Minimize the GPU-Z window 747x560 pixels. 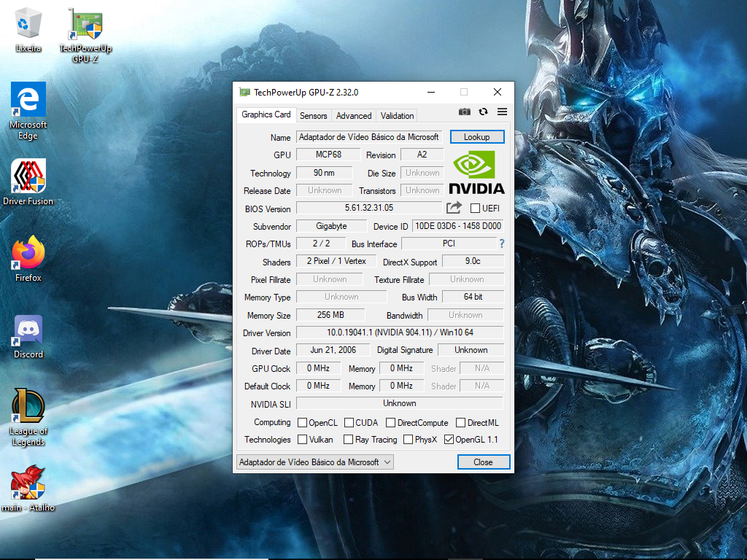coord(431,92)
